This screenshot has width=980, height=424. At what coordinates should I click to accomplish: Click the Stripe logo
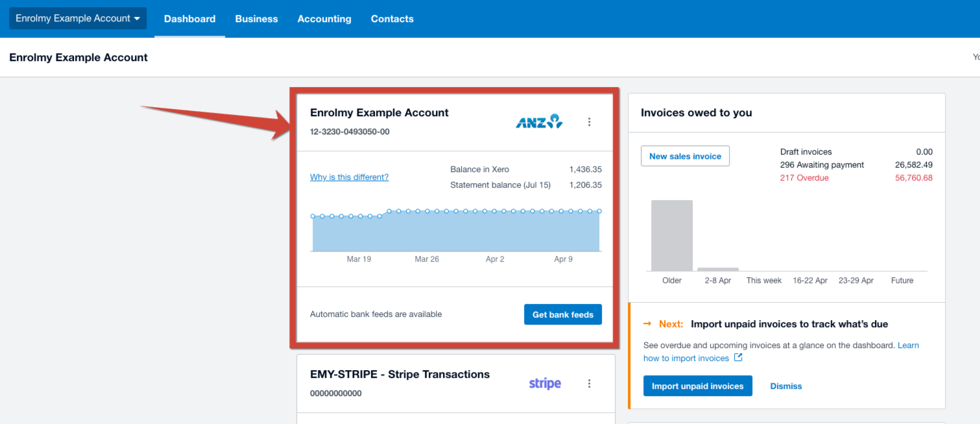pyautogui.click(x=545, y=383)
